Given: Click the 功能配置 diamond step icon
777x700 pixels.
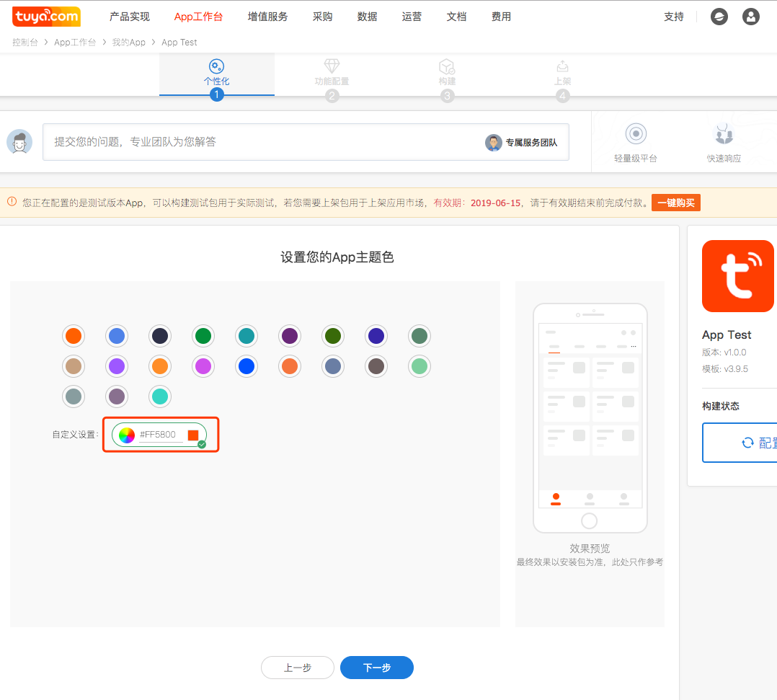Looking at the screenshot, I should pos(332,66).
